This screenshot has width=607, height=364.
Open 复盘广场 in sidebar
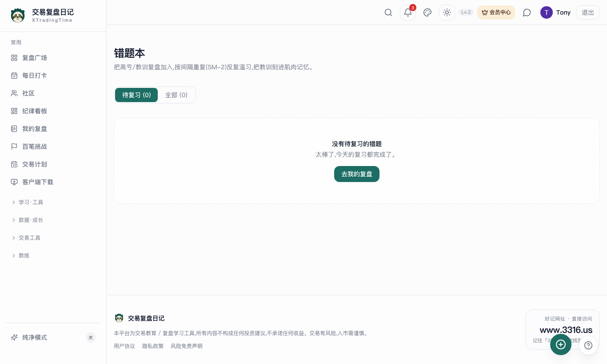click(53, 58)
